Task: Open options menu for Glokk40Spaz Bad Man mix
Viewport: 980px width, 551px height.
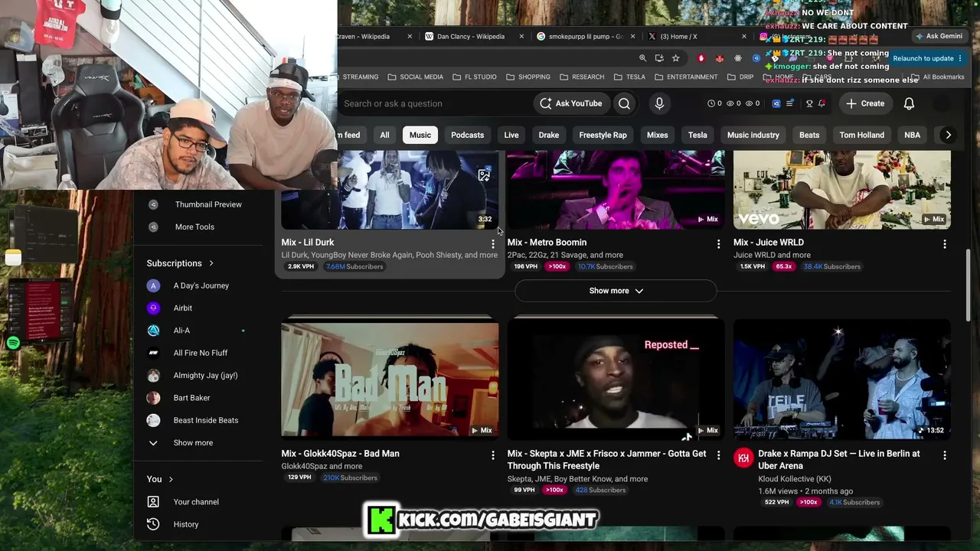Action: point(492,455)
